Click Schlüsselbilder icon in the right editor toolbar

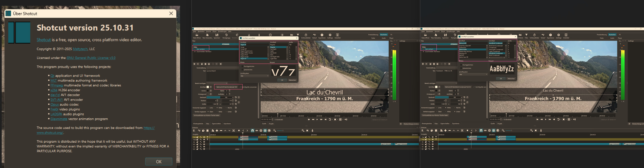click(534, 35)
